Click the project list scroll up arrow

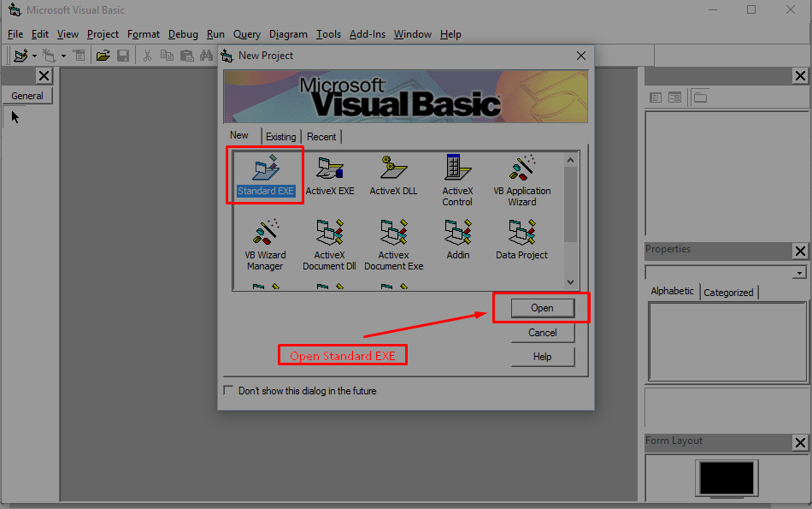(570, 160)
